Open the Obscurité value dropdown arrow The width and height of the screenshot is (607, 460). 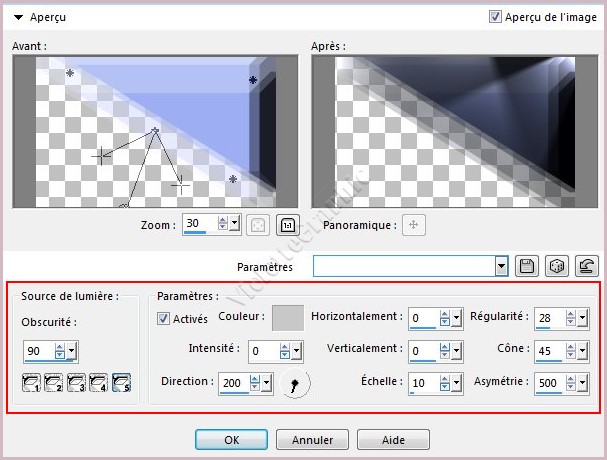click(x=72, y=351)
